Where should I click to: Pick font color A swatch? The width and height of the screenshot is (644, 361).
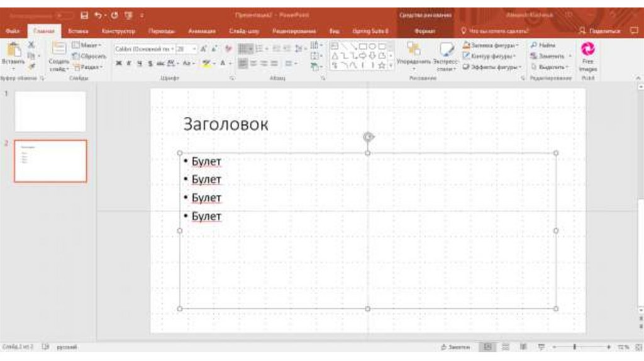coord(223,64)
